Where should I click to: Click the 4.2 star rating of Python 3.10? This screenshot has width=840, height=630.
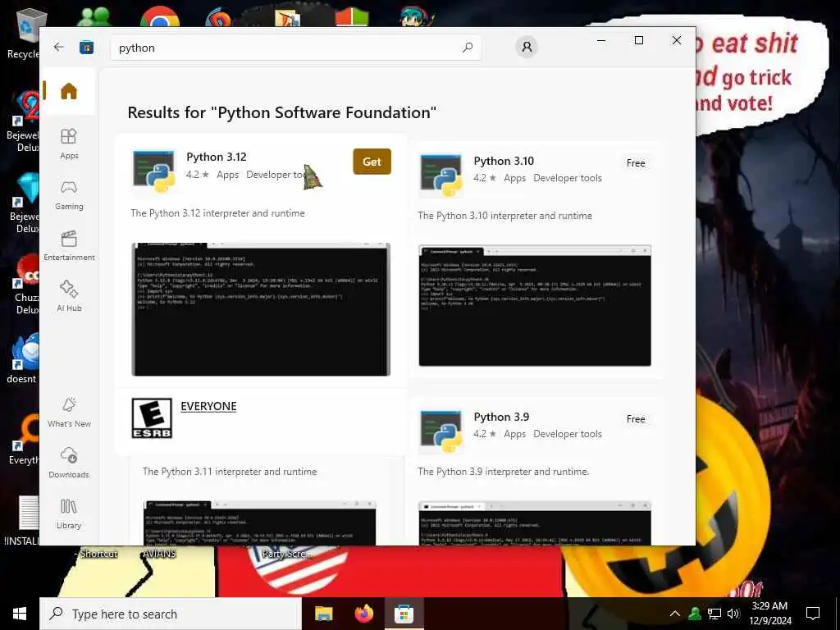click(x=485, y=178)
